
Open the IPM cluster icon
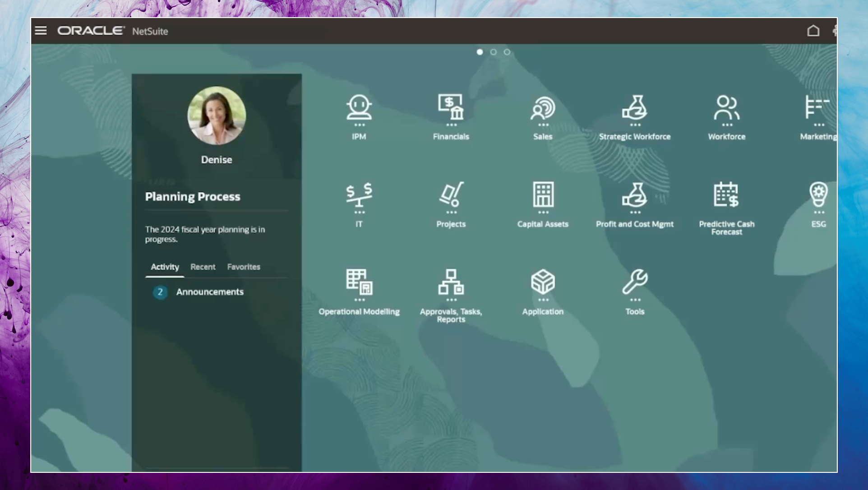coord(359,107)
